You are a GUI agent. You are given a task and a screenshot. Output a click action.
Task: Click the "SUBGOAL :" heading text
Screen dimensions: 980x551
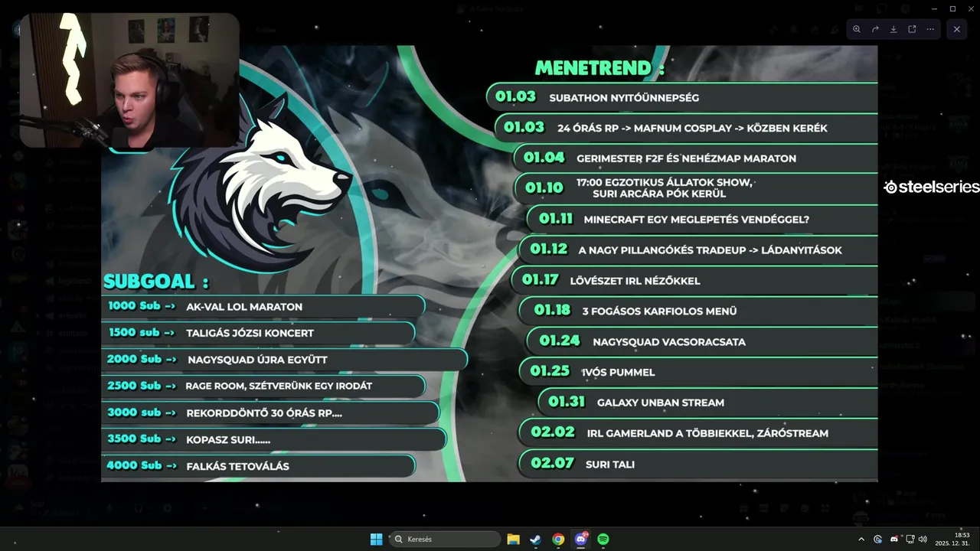click(156, 282)
